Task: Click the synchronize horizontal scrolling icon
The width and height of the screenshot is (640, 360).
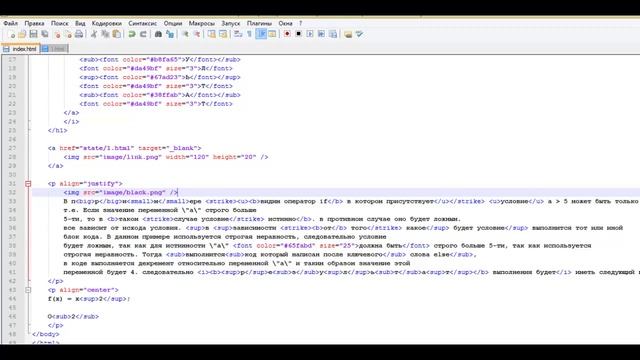Action: click(223, 34)
